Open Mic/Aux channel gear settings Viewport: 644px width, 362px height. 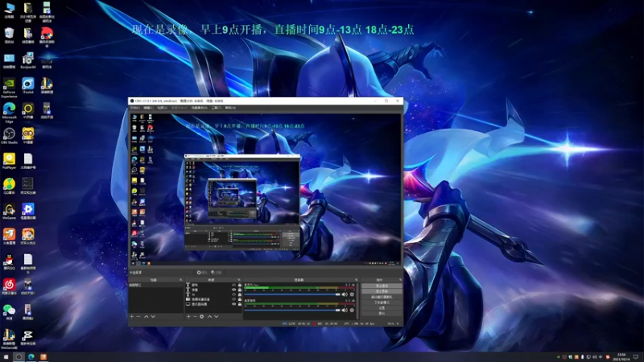[x=352, y=294]
